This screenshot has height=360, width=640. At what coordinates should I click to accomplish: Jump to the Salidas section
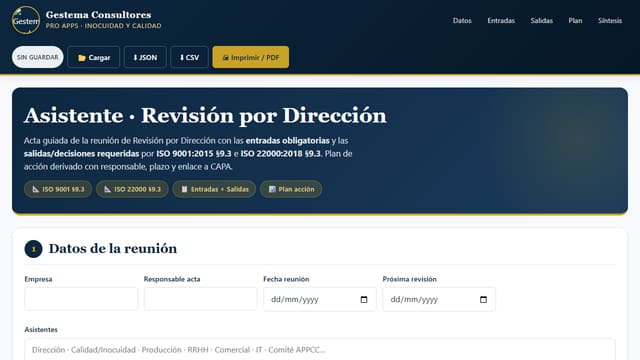pos(541,20)
